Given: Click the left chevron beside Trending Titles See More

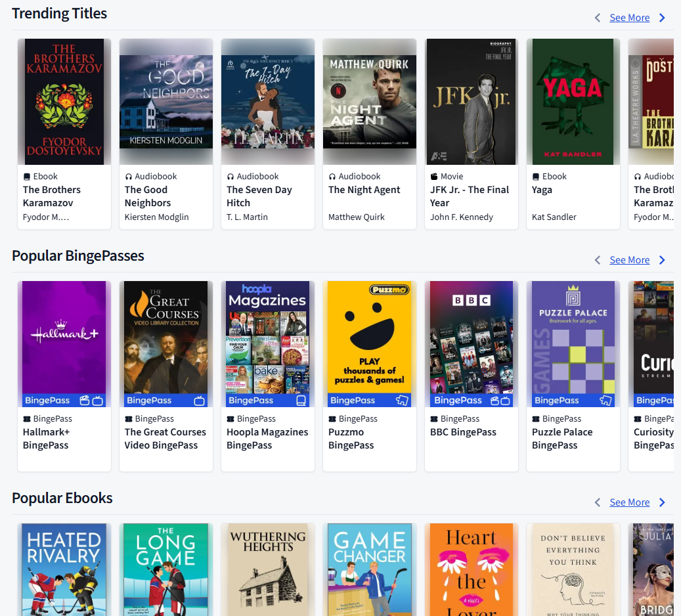Looking at the screenshot, I should 597,18.
